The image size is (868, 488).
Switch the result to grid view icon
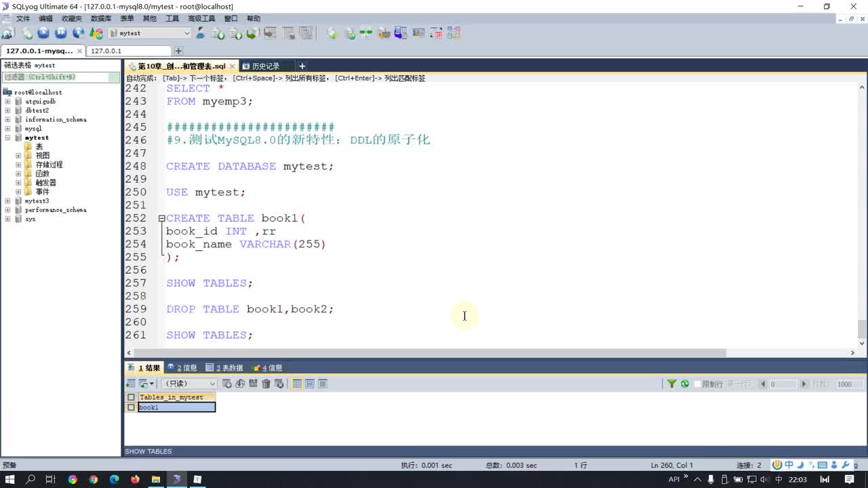(297, 384)
